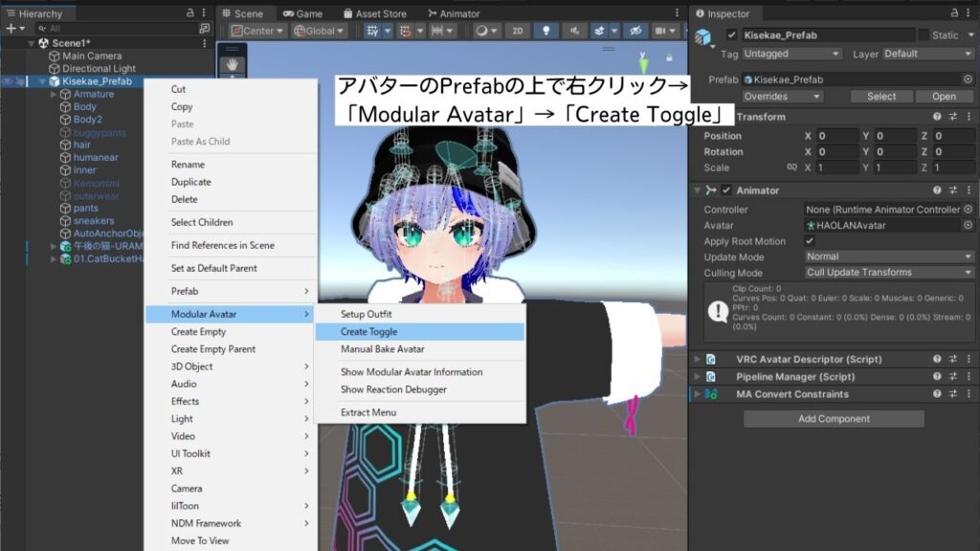Click the scene audio speaker icon

click(575, 30)
